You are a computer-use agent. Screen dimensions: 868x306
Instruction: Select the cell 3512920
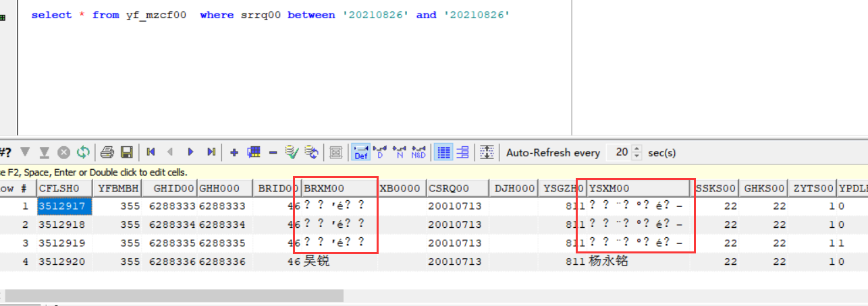click(x=64, y=261)
